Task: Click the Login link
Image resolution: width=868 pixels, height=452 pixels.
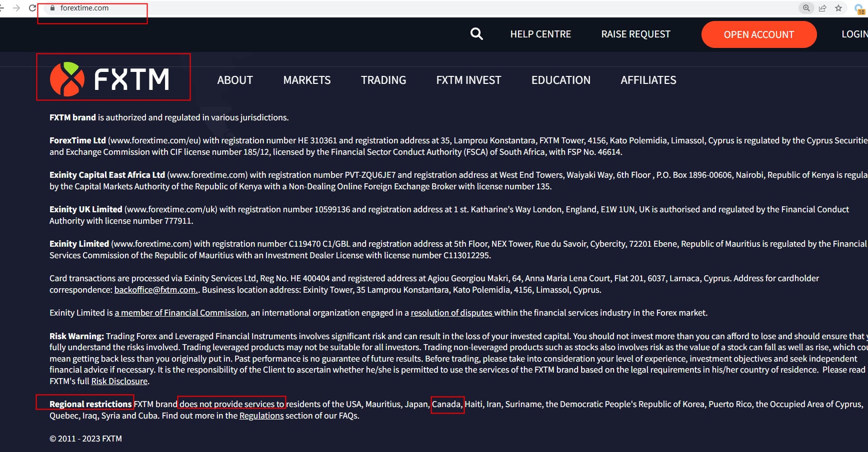Action: tap(854, 34)
